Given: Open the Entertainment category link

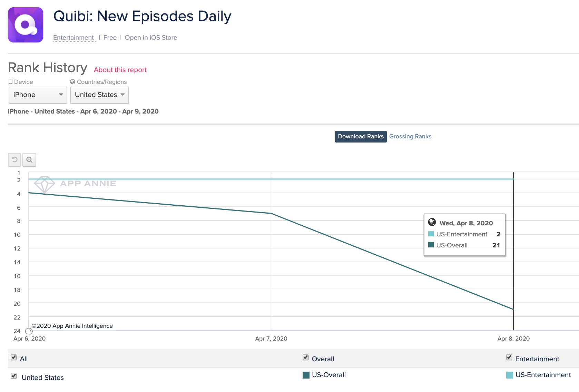Looking at the screenshot, I should tap(73, 38).
